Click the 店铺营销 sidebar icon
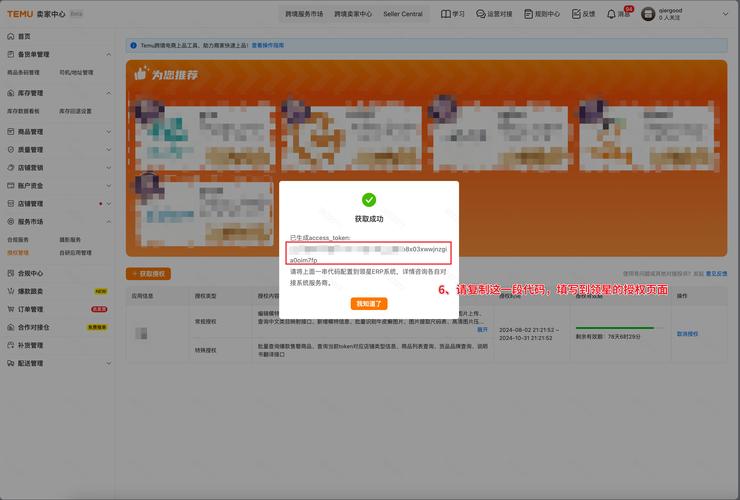This screenshot has width=740, height=500. (10, 168)
